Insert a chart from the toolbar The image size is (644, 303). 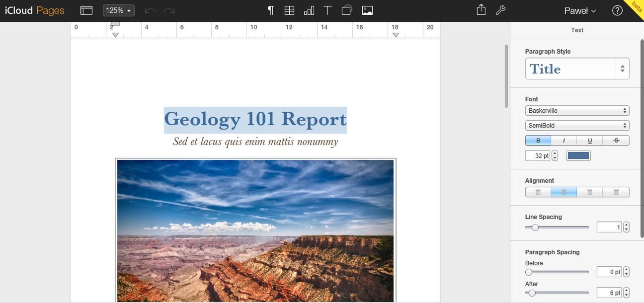tap(309, 10)
